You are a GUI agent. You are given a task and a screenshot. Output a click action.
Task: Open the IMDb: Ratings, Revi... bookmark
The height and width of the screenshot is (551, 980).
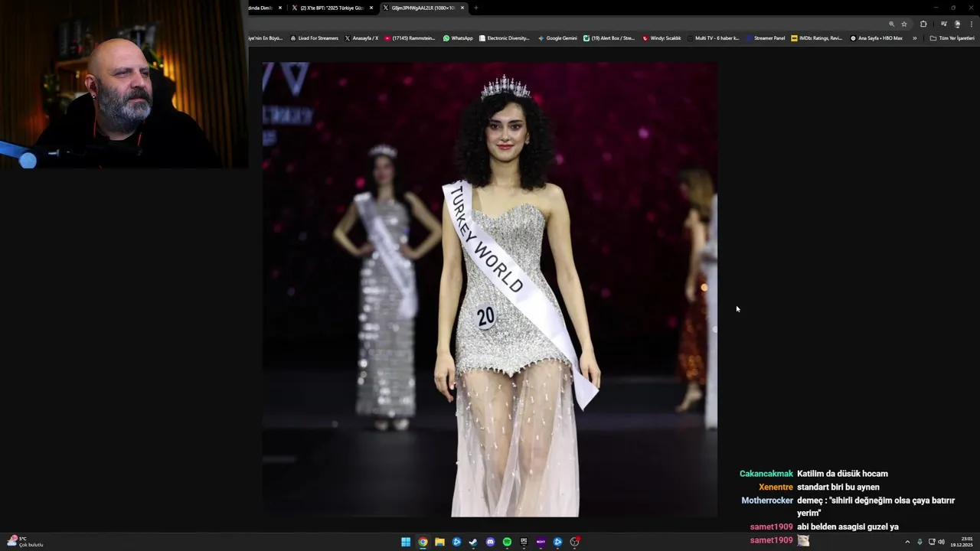pos(816,37)
